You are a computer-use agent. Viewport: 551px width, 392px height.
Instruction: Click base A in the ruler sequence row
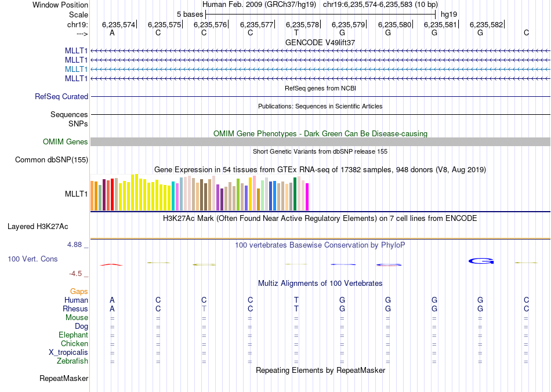[x=112, y=32]
